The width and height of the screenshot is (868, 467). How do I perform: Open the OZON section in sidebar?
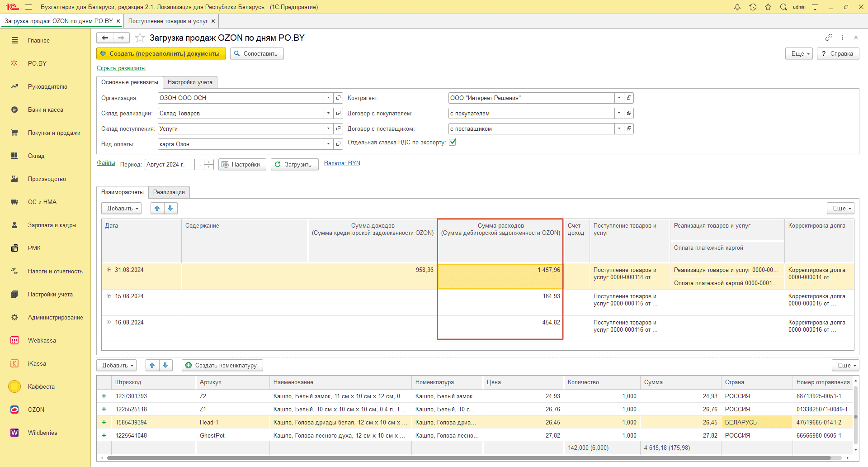[x=45, y=410]
